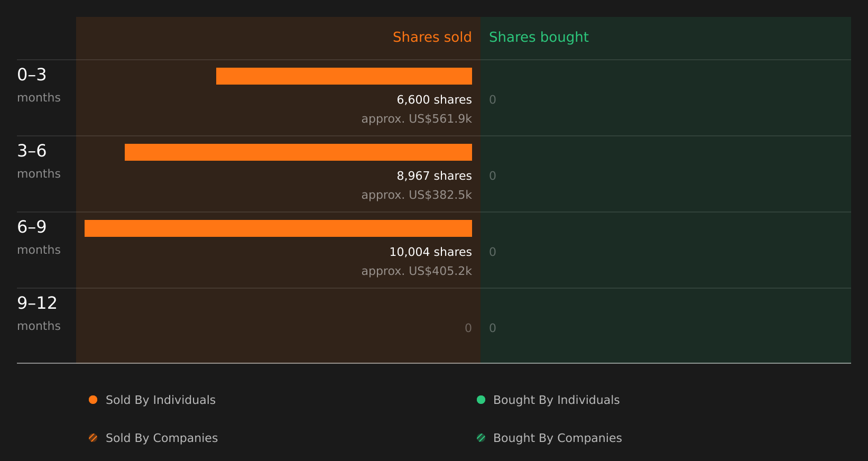Click the 6,600 shares value

click(434, 99)
